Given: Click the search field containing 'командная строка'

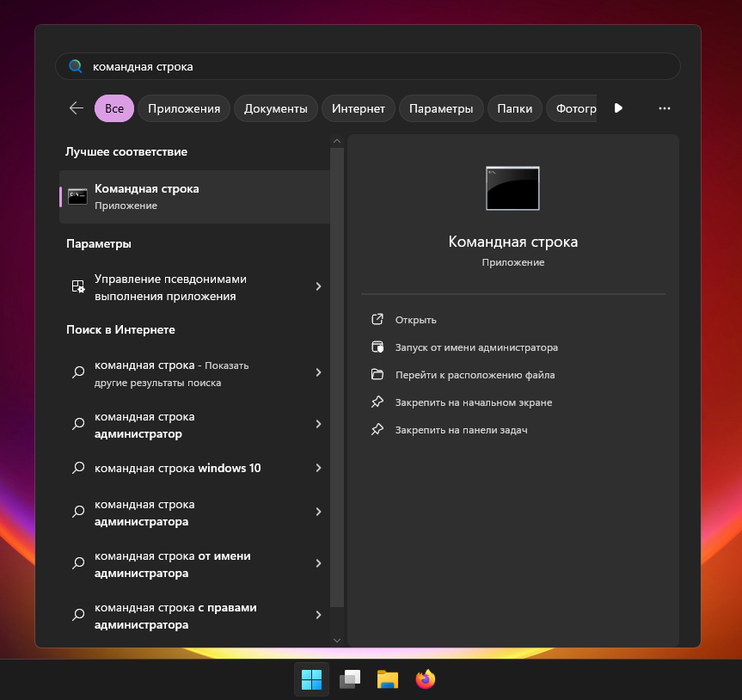Looking at the screenshot, I should (x=368, y=66).
